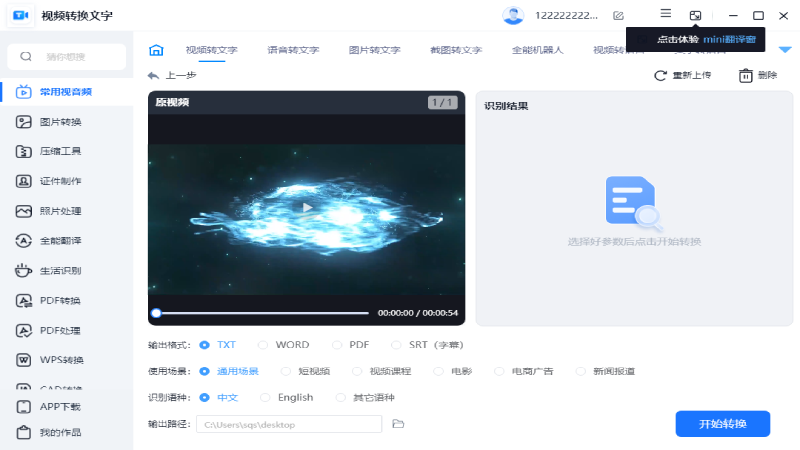Click the 重新上传 reload icon
The height and width of the screenshot is (450, 800).
click(x=660, y=76)
